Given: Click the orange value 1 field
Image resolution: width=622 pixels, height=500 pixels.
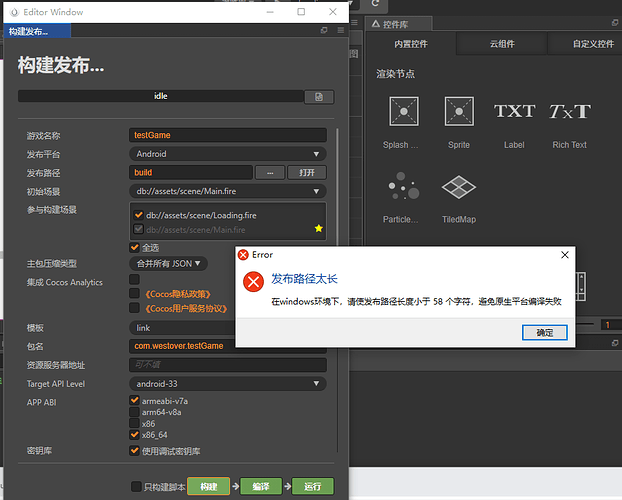Looking at the screenshot, I should [611, 325].
